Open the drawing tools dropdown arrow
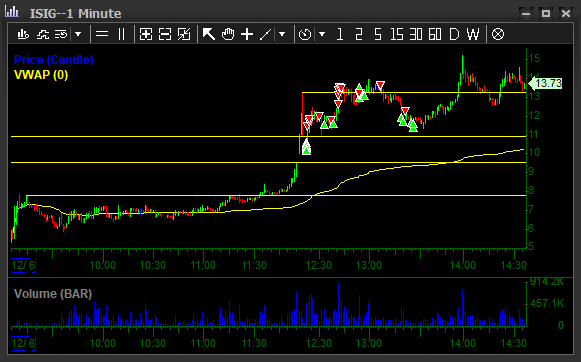This screenshot has height=362, width=581. point(282,34)
